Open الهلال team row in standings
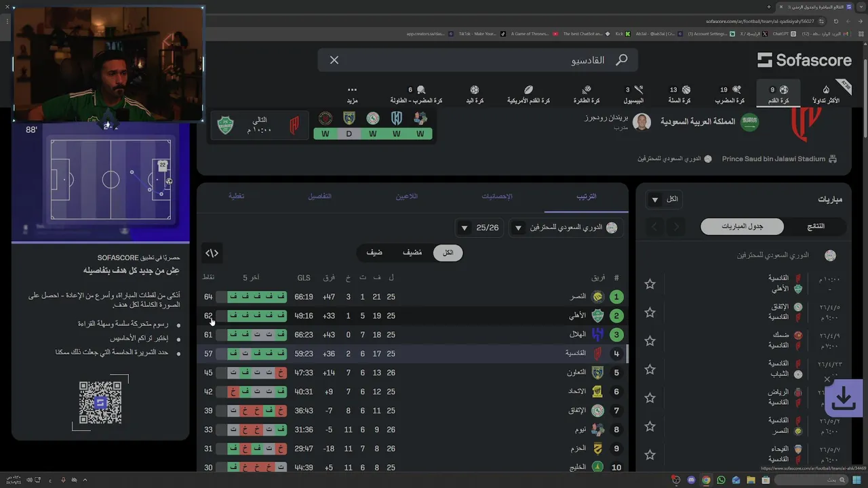Viewport: 868px width, 488px height. pyautogui.click(x=412, y=335)
